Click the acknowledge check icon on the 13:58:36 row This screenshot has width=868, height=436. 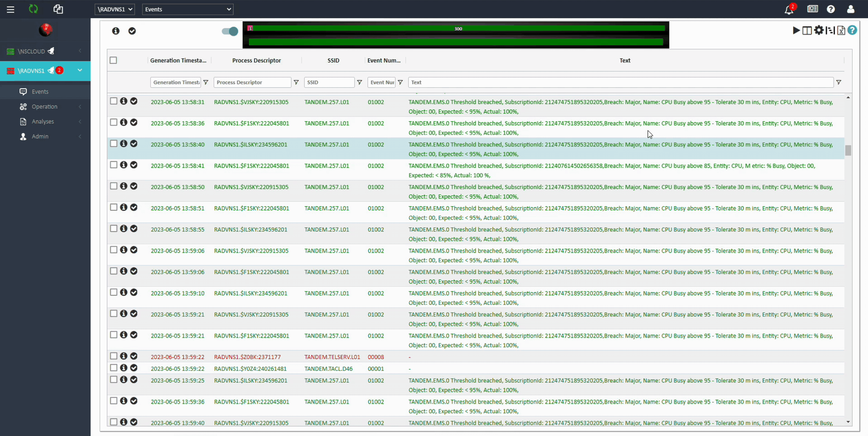[134, 123]
